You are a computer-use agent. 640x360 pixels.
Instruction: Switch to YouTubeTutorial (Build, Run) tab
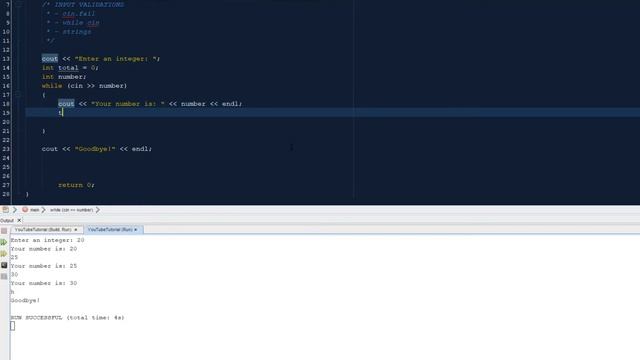click(x=43, y=230)
